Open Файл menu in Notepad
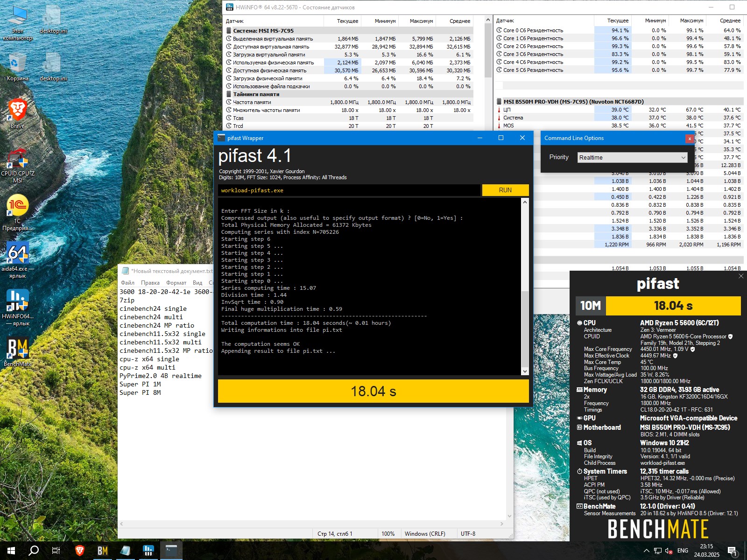 pos(127,283)
